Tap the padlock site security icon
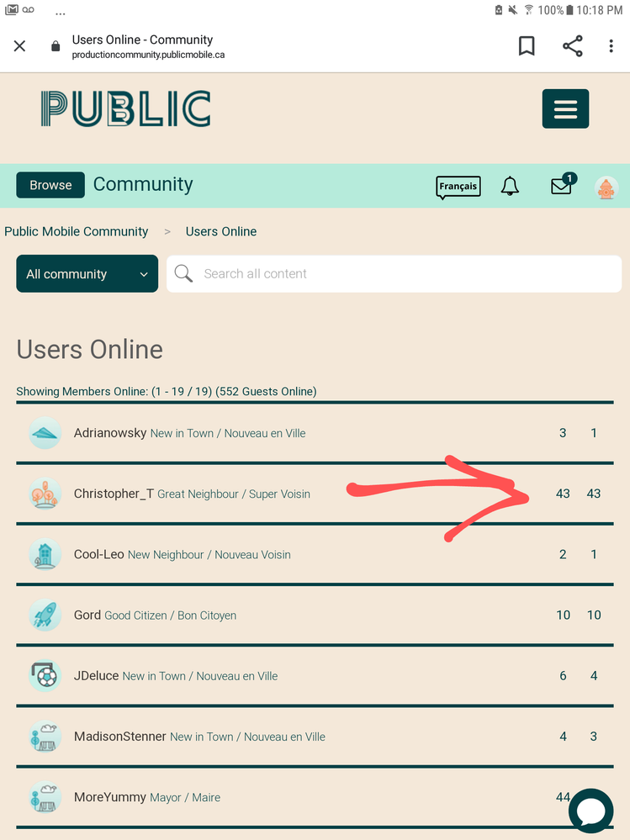Image resolution: width=630 pixels, height=840 pixels. 56,46
